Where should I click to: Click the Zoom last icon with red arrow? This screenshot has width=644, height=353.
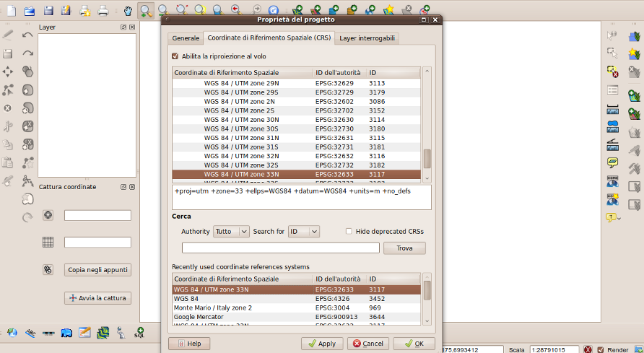(x=235, y=10)
